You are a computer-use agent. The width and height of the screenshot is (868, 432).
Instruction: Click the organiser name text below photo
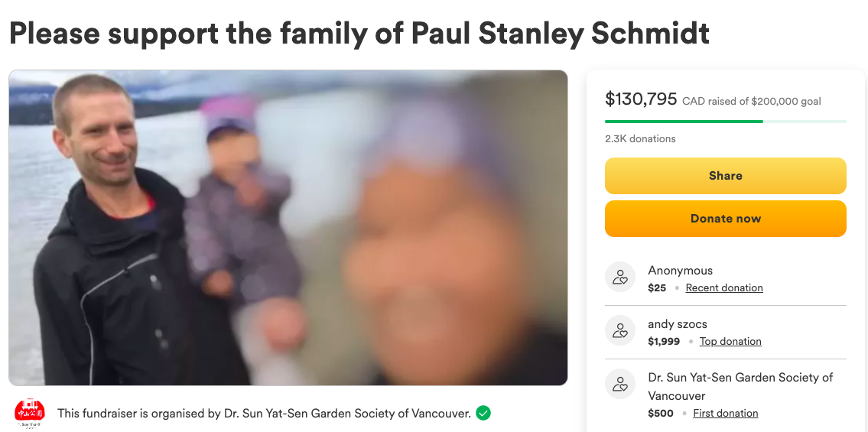coord(264,414)
